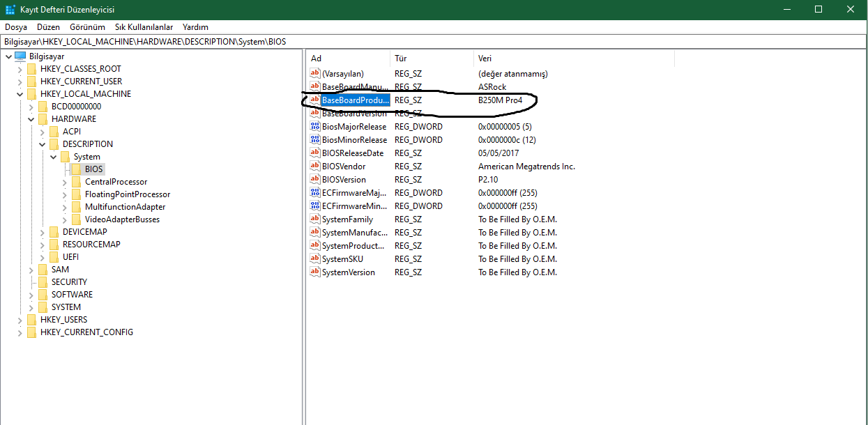Open the Yardım menu
The image size is (868, 425).
[x=195, y=27]
